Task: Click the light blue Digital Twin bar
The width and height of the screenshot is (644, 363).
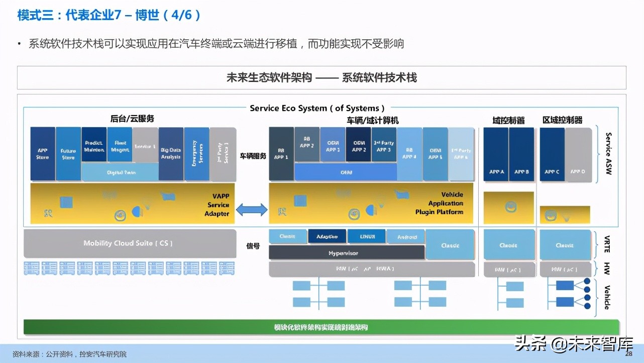Action: point(120,172)
